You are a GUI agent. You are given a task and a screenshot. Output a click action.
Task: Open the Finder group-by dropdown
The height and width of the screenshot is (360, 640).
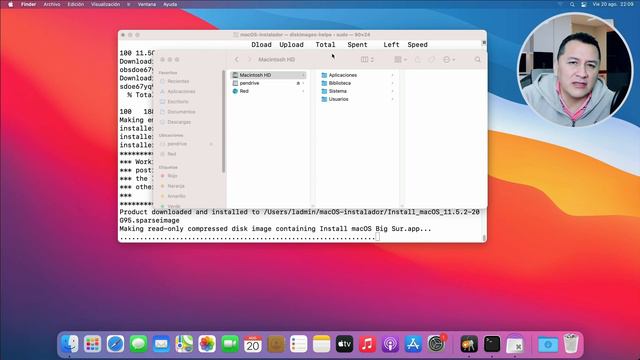[400, 60]
